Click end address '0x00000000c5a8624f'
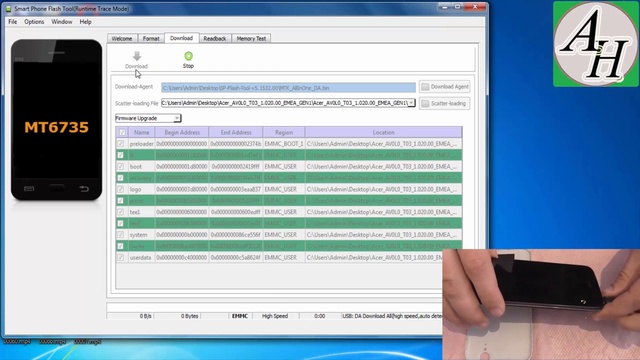 coord(236,258)
